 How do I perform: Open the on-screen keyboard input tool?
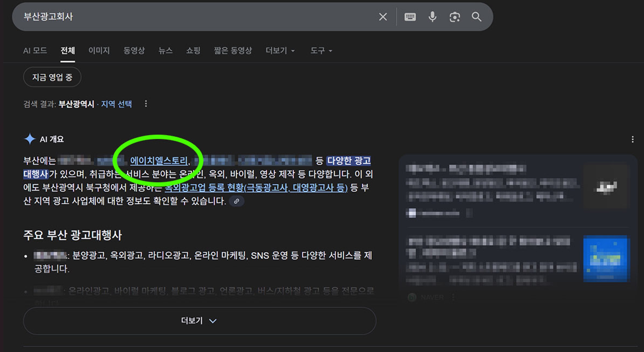tap(410, 17)
